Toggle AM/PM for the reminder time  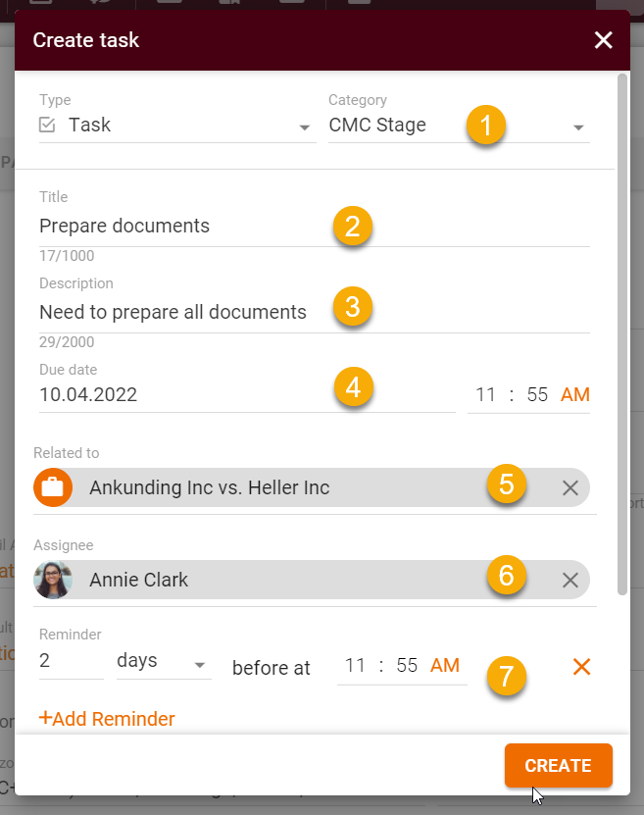tap(445, 666)
